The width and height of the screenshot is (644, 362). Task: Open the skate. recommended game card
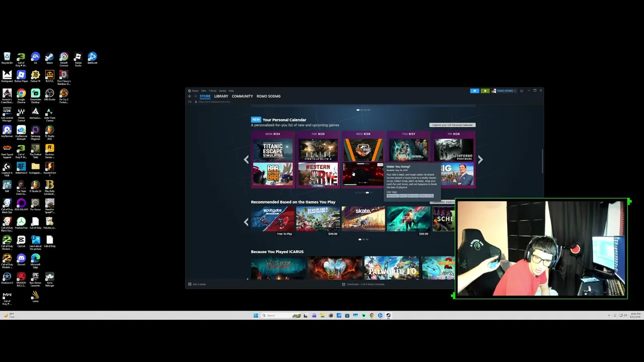(363, 219)
